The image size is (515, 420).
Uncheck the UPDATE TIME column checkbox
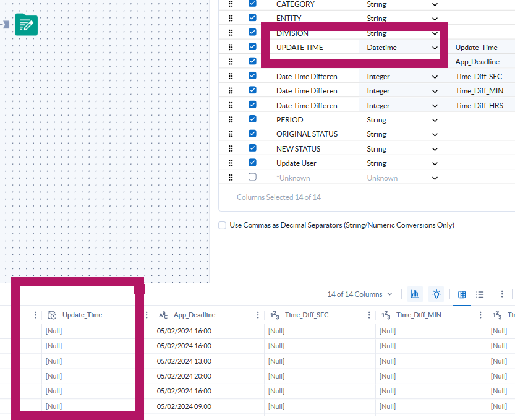coord(252,46)
